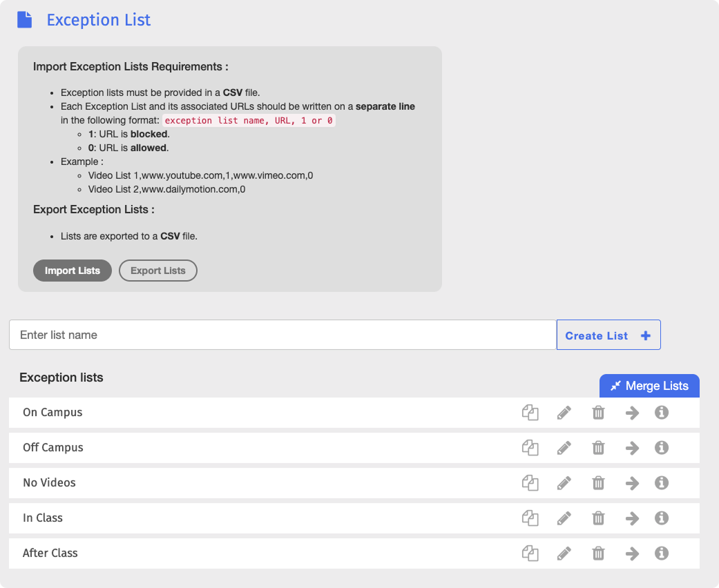The height and width of the screenshot is (588, 719).
Task: Click the Export Lists button
Action: [158, 271]
